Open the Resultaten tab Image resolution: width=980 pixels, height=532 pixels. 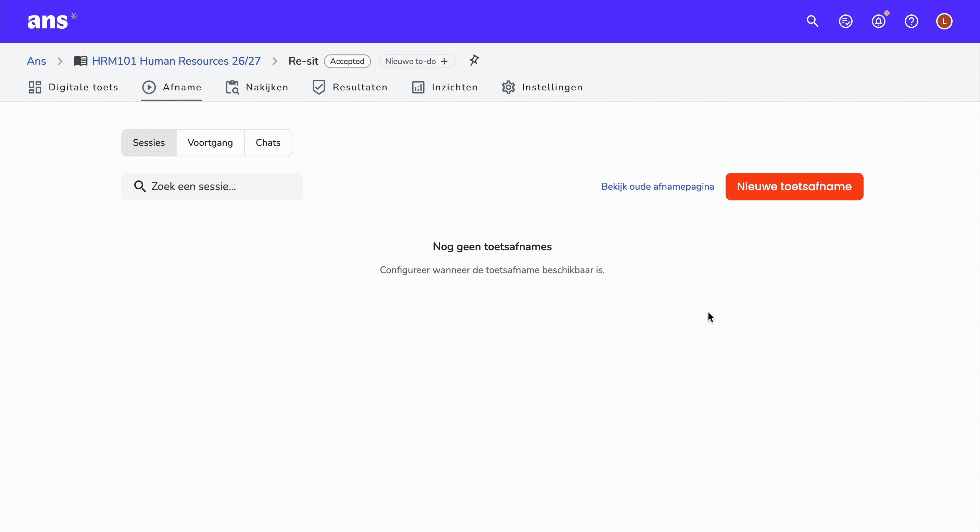click(350, 87)
